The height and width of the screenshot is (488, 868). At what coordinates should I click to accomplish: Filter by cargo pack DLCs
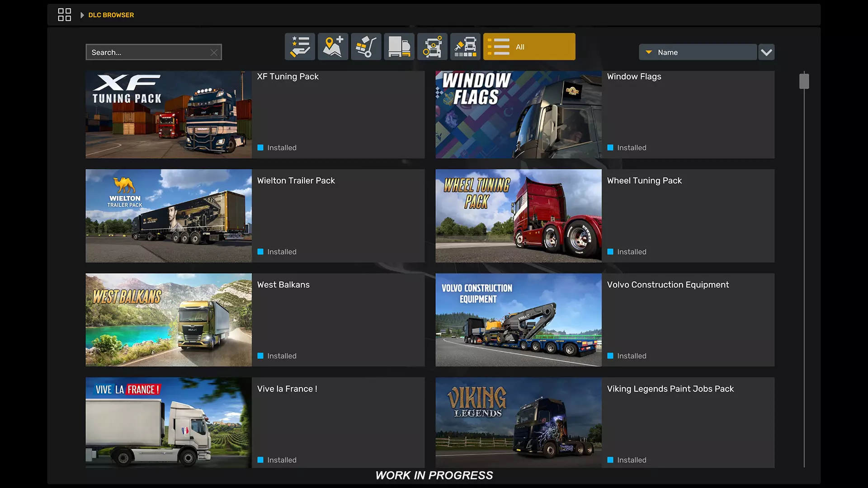366,47
